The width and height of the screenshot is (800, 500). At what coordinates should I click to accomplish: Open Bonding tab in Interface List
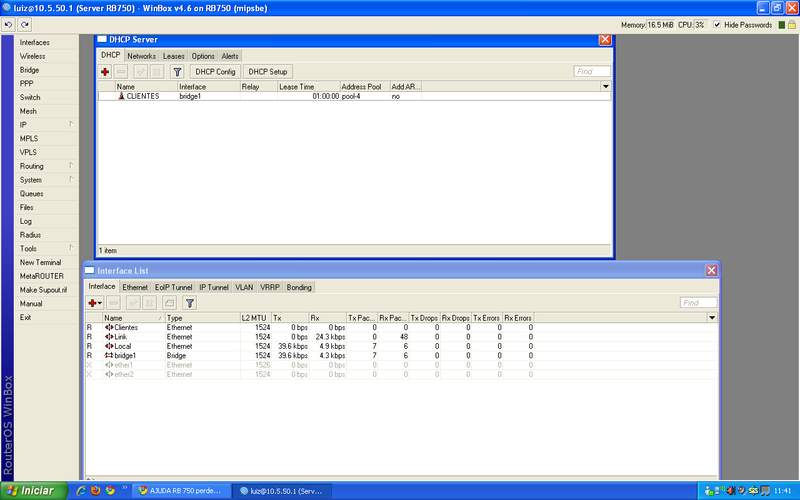coord(299,287)
